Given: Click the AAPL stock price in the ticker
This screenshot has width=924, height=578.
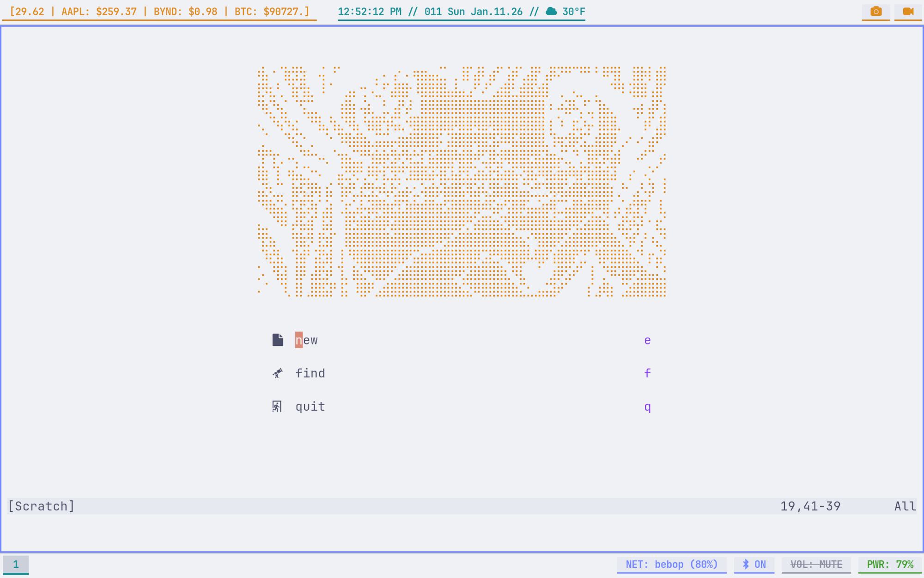Looking at the screenshot, I should pyautogui.click(x=98, y=12).
